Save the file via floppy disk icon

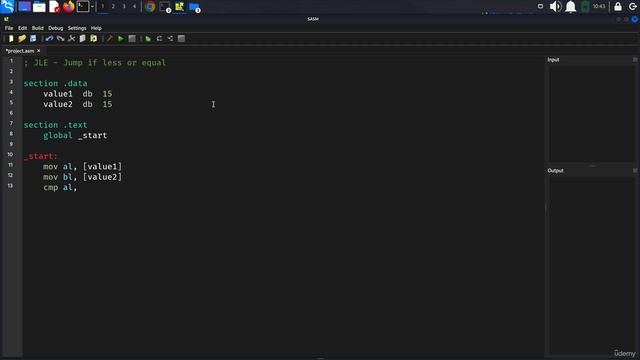33,38
